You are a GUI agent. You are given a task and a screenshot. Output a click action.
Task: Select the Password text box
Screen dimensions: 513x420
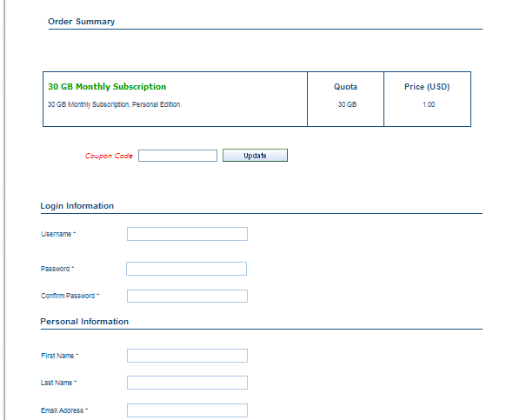186,269
